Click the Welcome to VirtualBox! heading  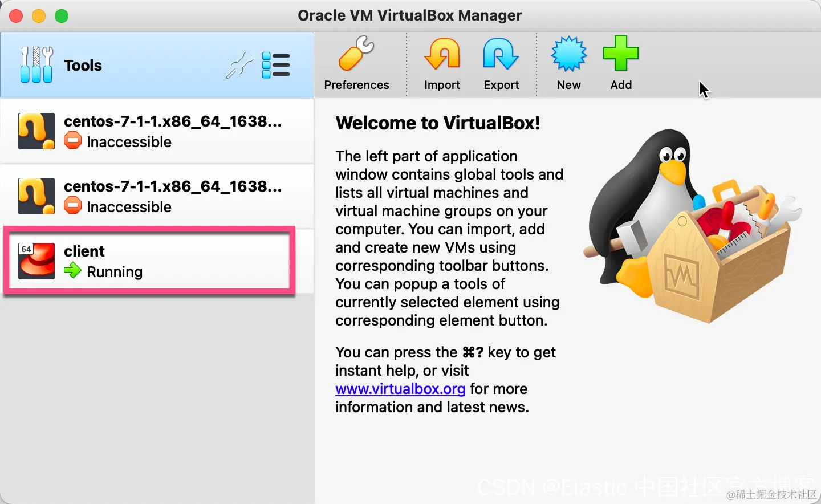(438, 123)
